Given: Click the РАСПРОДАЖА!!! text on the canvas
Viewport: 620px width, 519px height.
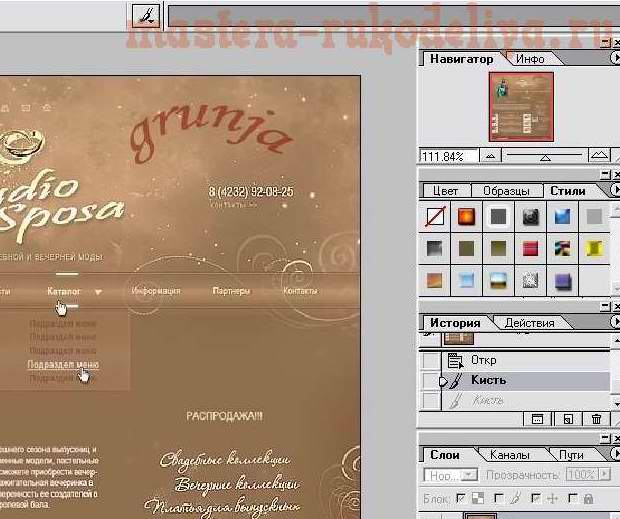Looking at the screenshot, I should [x=224, y=416].
